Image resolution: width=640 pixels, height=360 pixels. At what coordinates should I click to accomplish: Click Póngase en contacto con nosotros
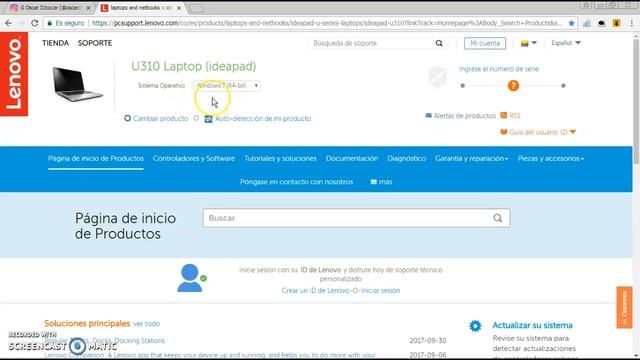click(296, 182)
